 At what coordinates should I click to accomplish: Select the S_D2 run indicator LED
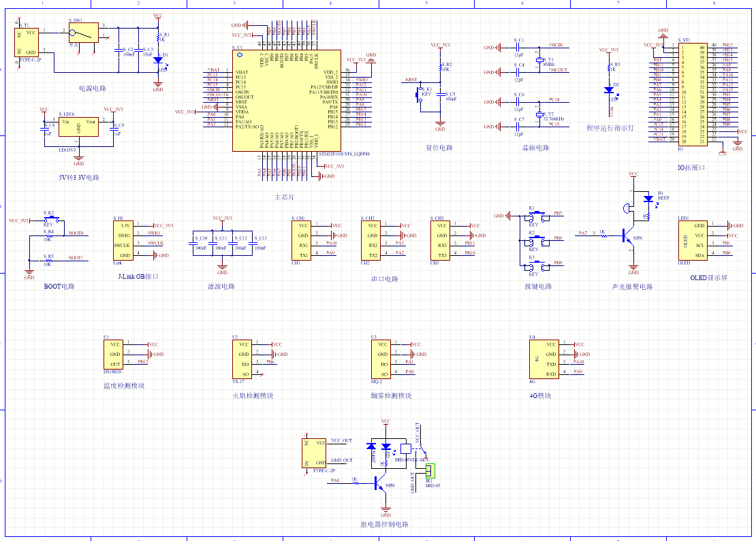coord(609,90)
